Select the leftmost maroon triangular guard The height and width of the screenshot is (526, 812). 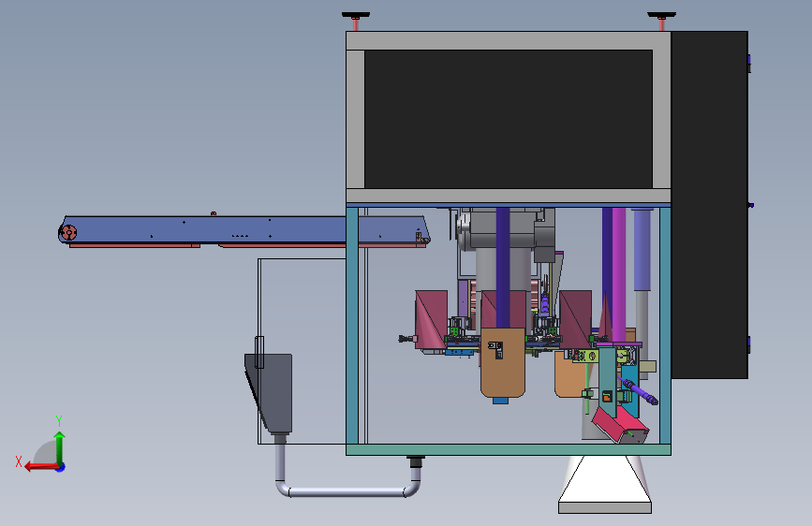(x=431, y=319)
